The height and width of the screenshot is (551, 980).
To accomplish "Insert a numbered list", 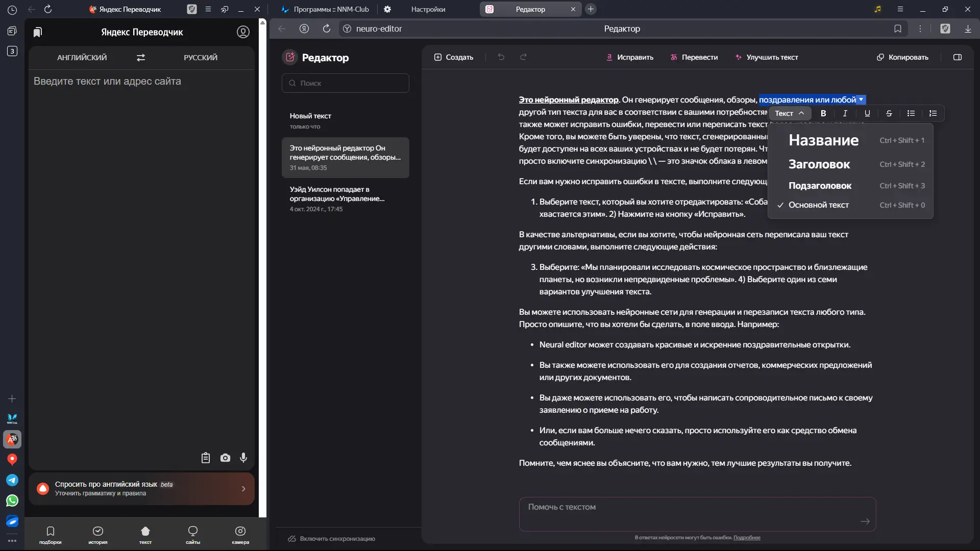I will click(933, 113).
